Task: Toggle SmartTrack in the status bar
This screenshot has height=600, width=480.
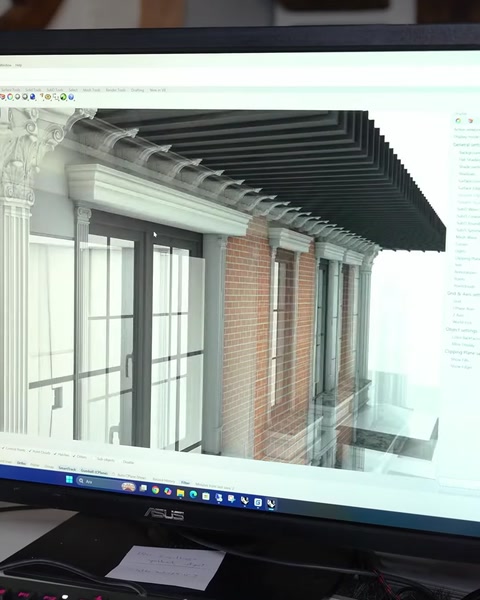Action: (67, 468)
